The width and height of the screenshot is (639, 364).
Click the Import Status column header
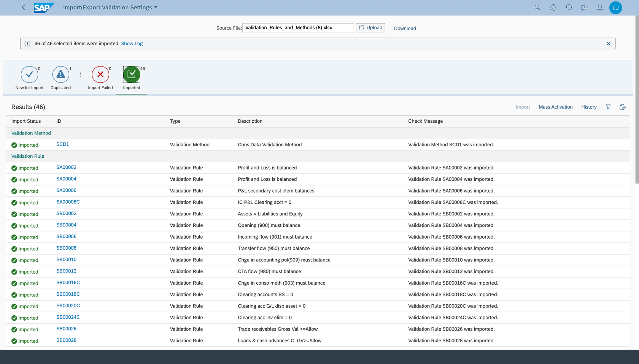26,121
